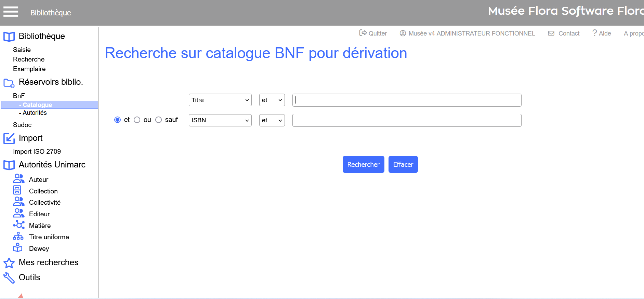Click the Import section heading
This screenshot has height=299, width=644.
tap(31, 138)
